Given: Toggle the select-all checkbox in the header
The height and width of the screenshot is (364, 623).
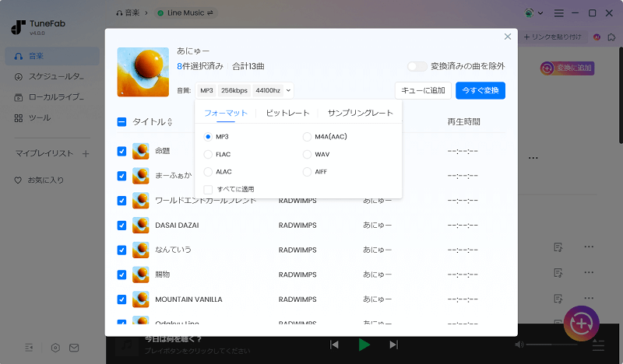Looking at the screenshot, I should tap(122, 122).
